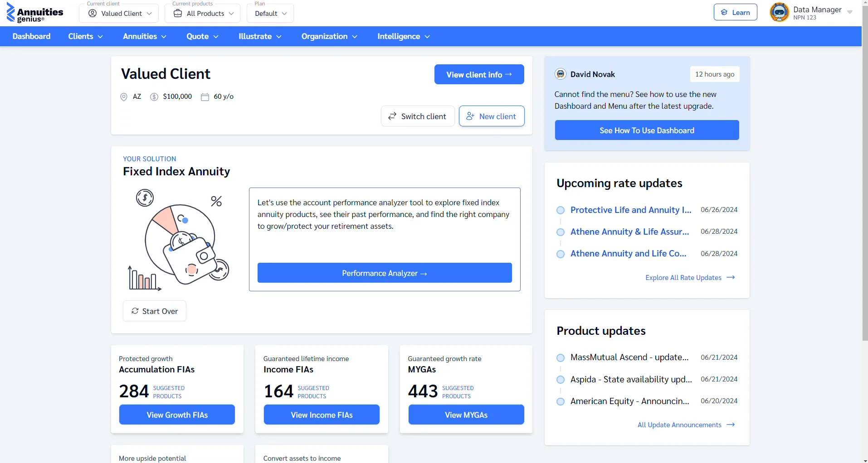Click the location pin icon beside AZ

click(123, 96)
